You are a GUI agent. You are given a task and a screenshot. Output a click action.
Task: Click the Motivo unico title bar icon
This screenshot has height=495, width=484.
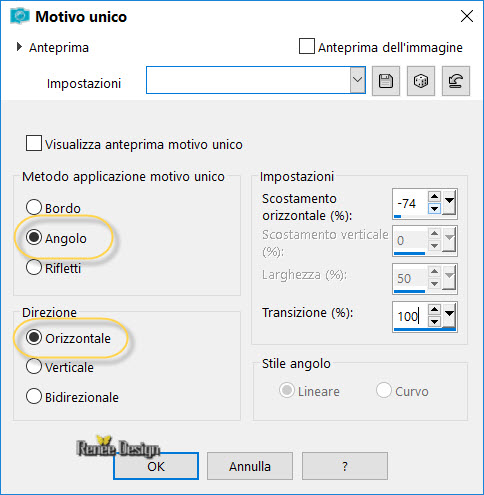coord(20,16)
